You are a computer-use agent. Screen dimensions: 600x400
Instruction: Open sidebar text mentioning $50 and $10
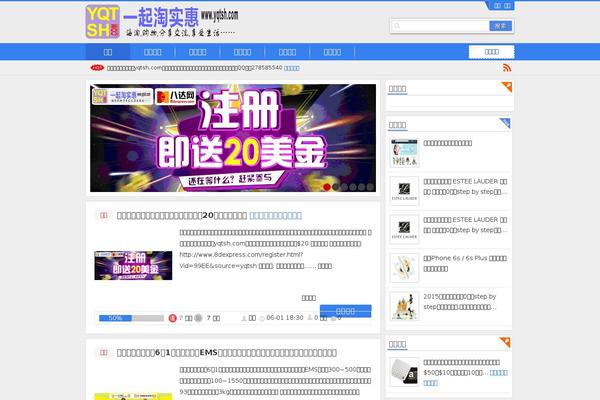pyautogui.click(x=461, y=367)
